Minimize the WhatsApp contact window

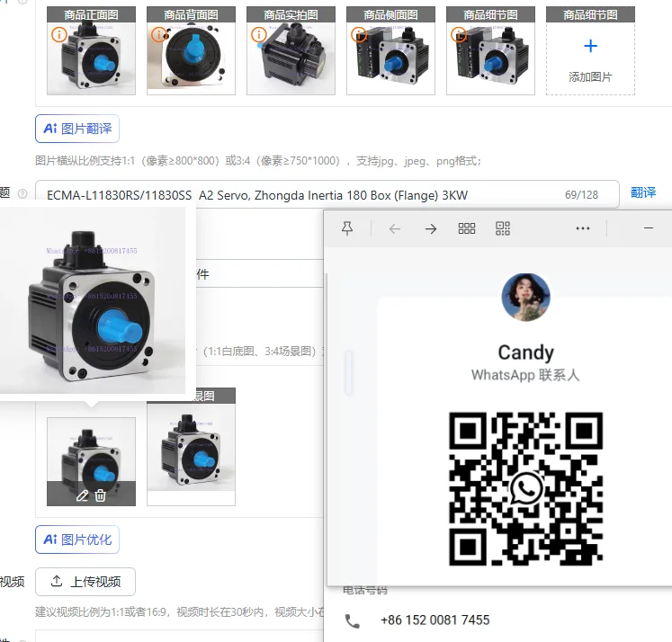click(649, 228)
